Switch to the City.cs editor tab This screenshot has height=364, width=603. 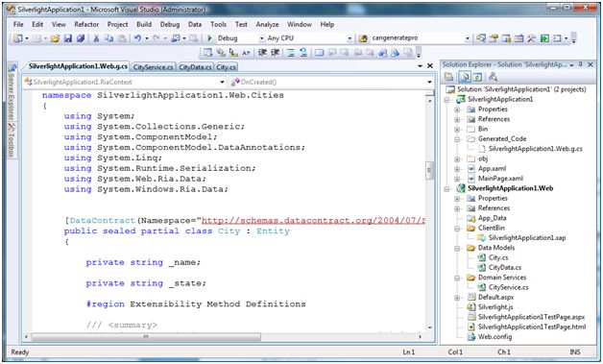(x=226, y=67)
